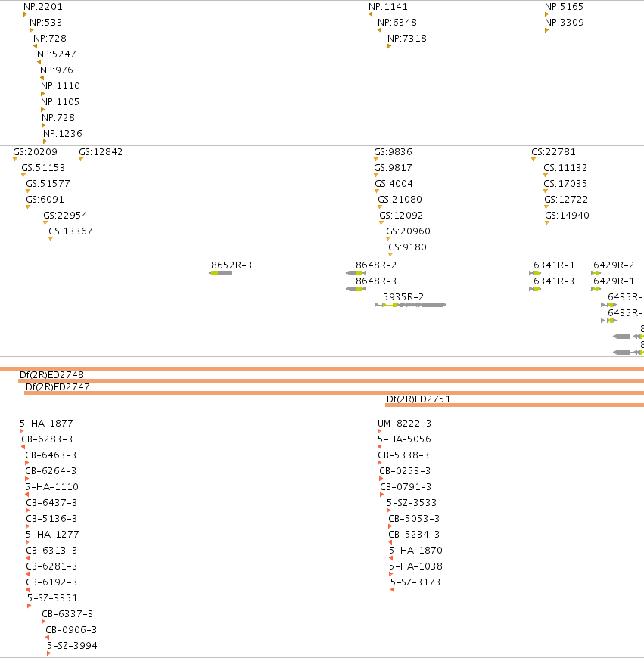Screen dimensions: 644x658
Task: Select the Df(2R)ED2747 deficiency bar
Action: (x=334, y=393)
